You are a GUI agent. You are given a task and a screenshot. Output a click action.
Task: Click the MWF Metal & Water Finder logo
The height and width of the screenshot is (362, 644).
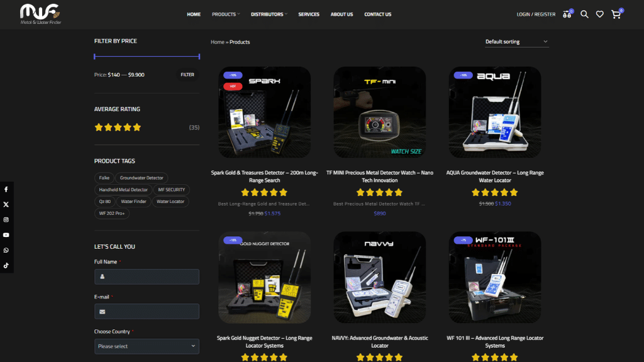click(40, 14)
